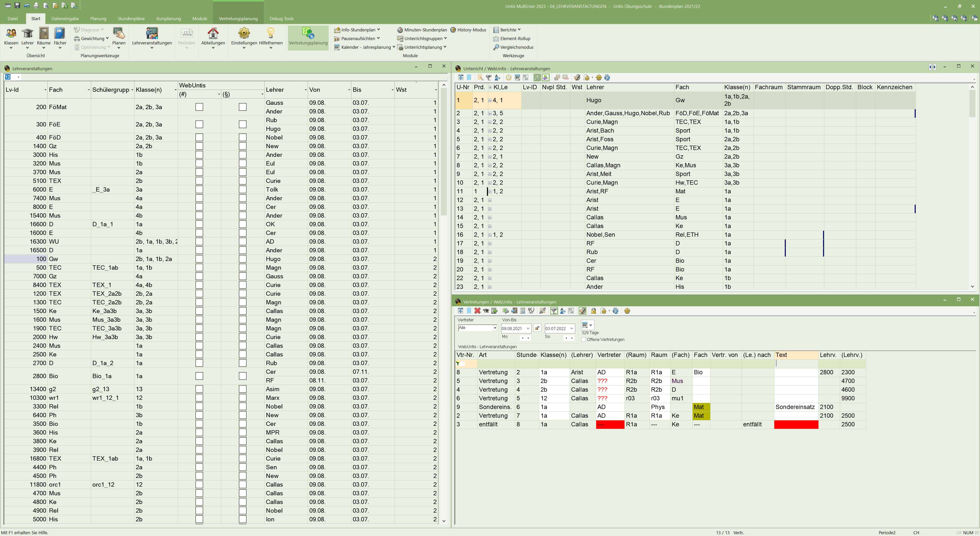980x536 pixels.
Task: Click the sort A-Z icon in Unterricht window
Action: (497, 78)
